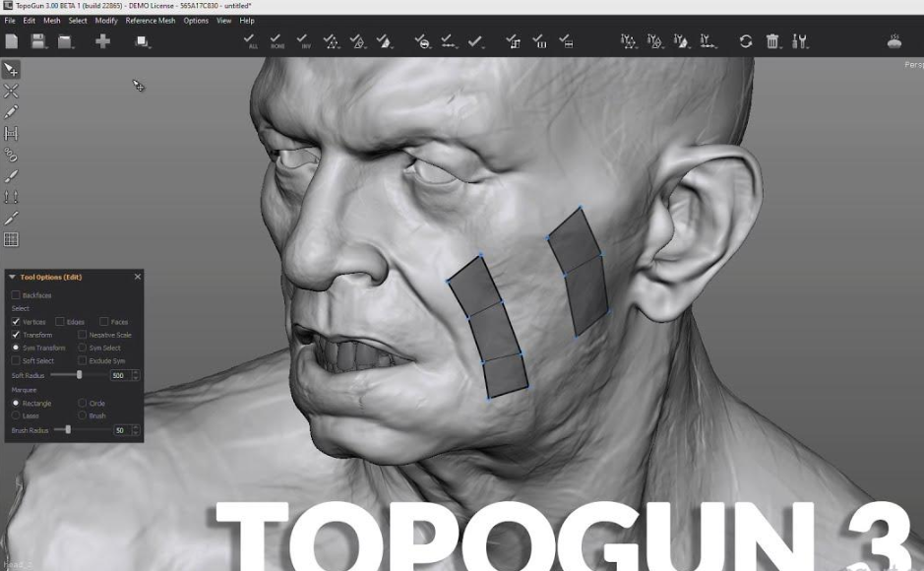
Task: Collapse the Tool Options (Edit) panel
Action: [12, 278]
